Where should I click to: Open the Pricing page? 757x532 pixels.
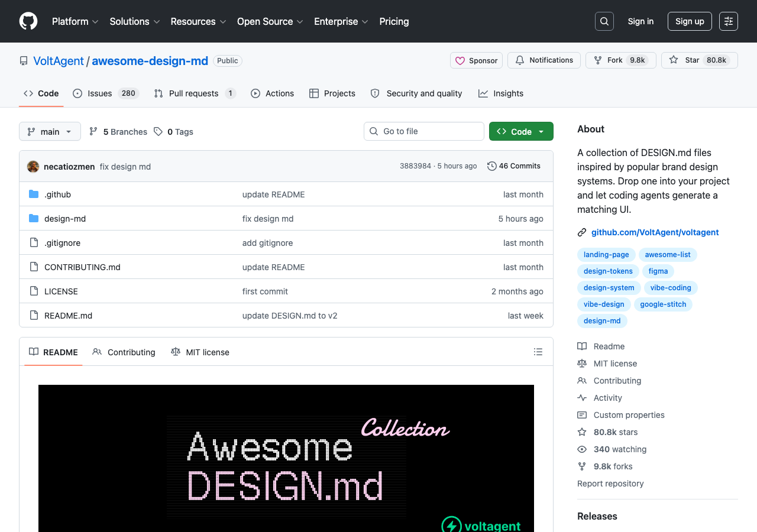tap(394, 21)
